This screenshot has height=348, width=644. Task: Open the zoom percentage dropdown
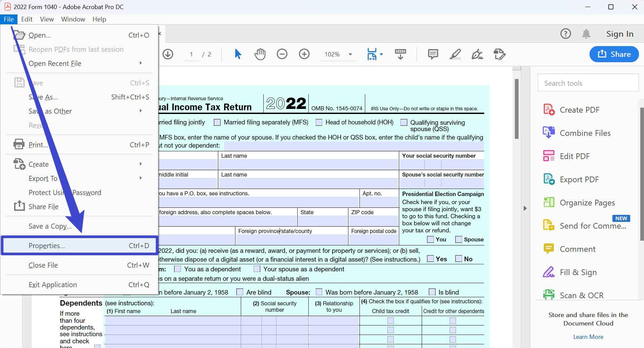[350, 54]
